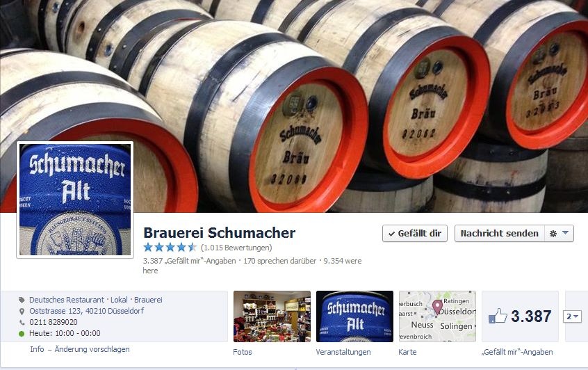Image resolution: width=588 pixels, height=370 pixels.
Task: Open the Veranstaltungen tab
Action: [x=343, y=352]
